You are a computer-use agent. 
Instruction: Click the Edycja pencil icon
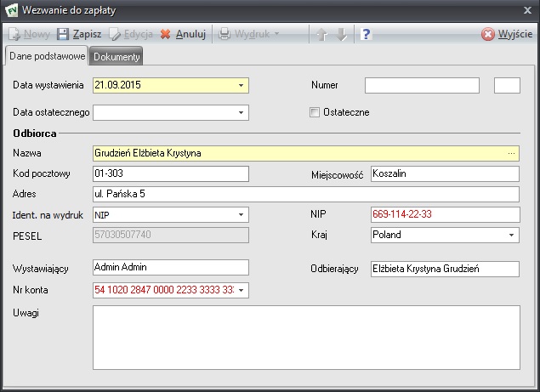tap(115, 35)
